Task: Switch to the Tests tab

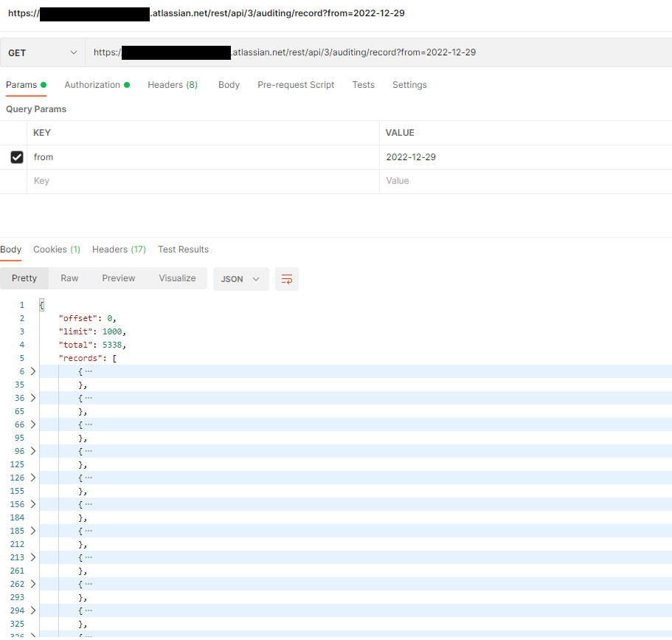Action: 363,85
